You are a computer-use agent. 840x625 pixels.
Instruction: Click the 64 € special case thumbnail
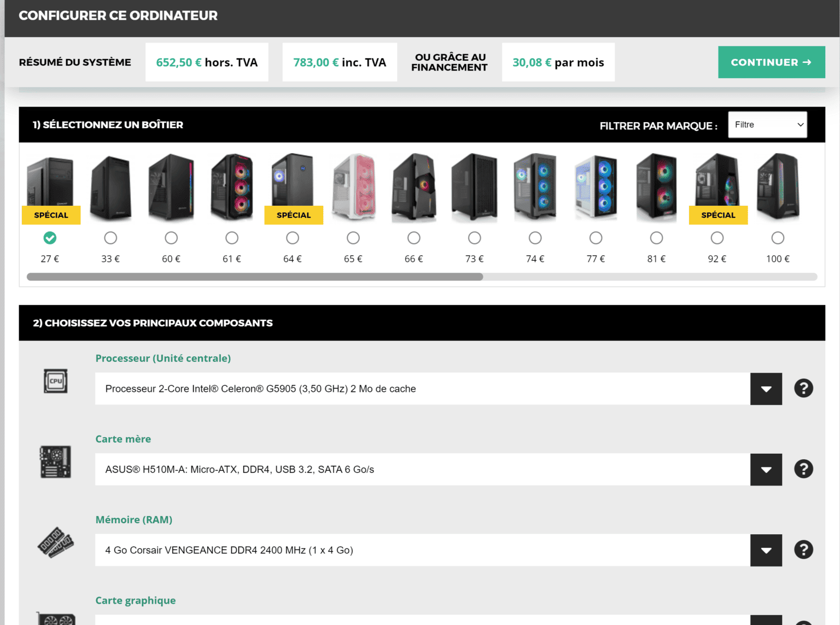(x=293, y=189)
